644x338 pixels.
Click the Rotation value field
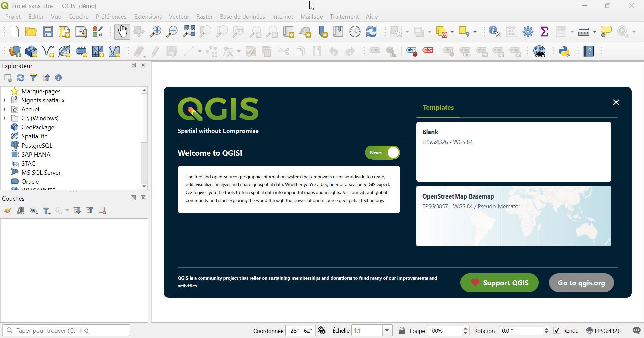522,331
